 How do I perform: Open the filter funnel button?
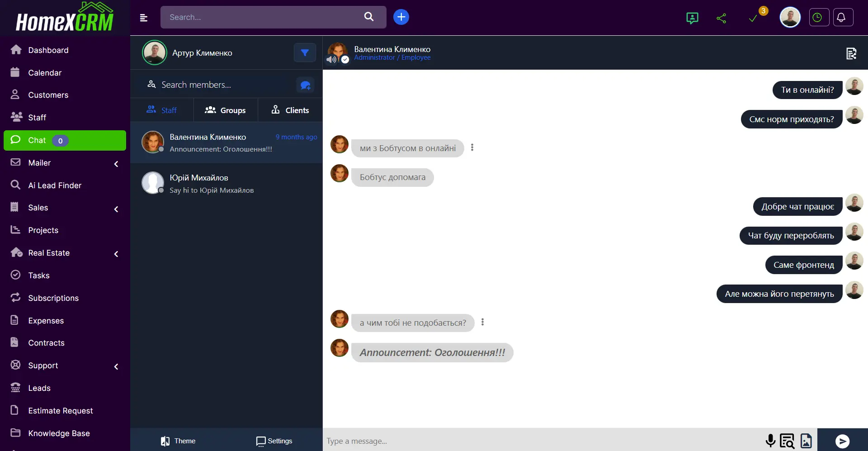point(305,53)
